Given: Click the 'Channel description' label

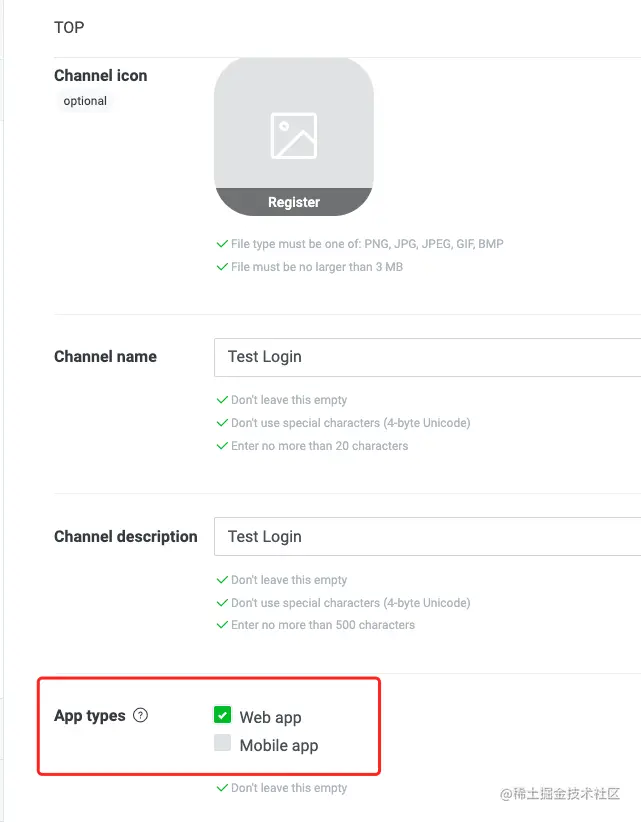Looking at the screenshot, I should click(x=126, y=536).
